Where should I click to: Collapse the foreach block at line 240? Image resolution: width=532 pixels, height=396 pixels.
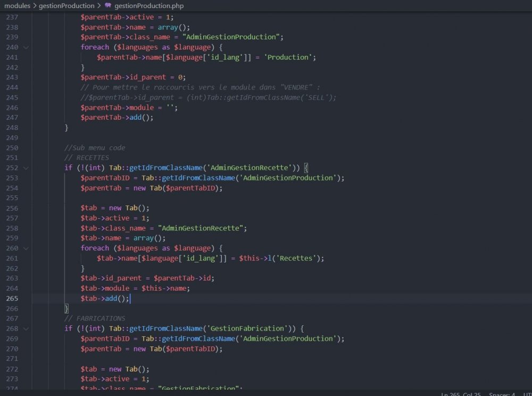point(26,47)
